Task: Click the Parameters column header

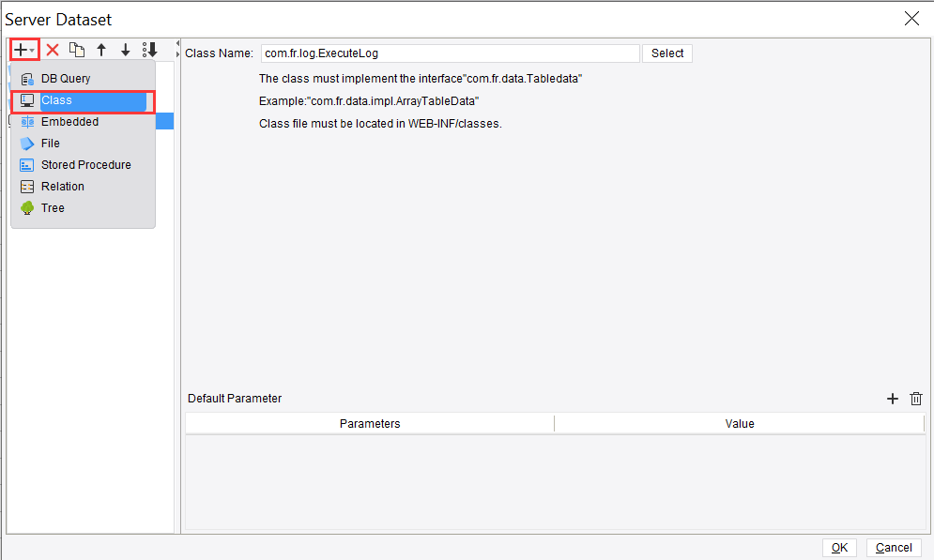Action: tap(370, 424)
